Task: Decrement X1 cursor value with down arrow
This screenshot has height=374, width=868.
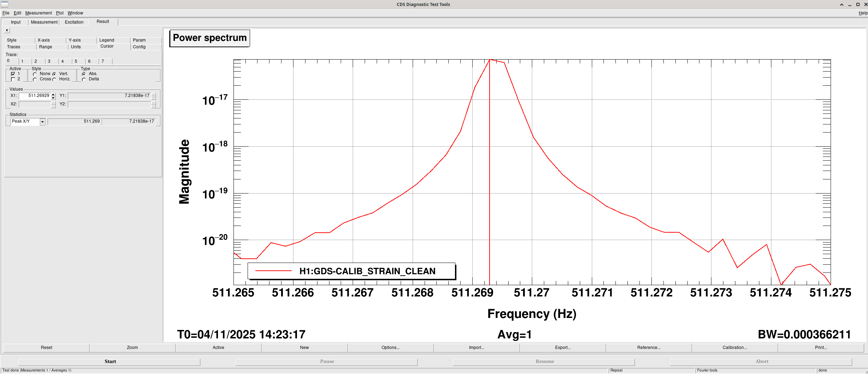Action: click(x=53, y=98)
